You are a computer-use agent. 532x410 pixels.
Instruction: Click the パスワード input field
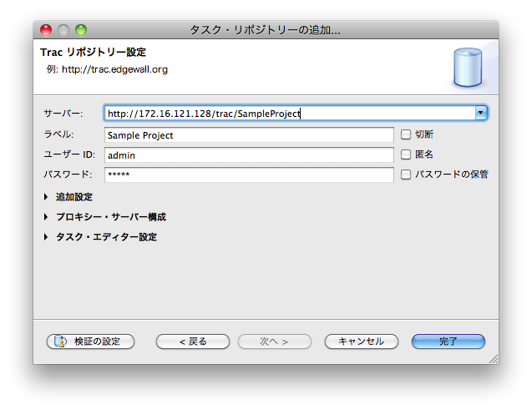pos(249,175)
